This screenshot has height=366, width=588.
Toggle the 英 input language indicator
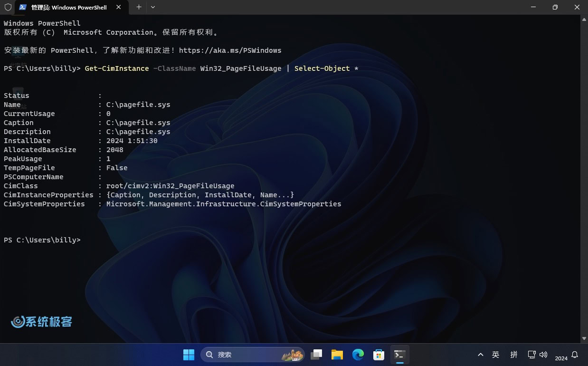click(496, 355)
